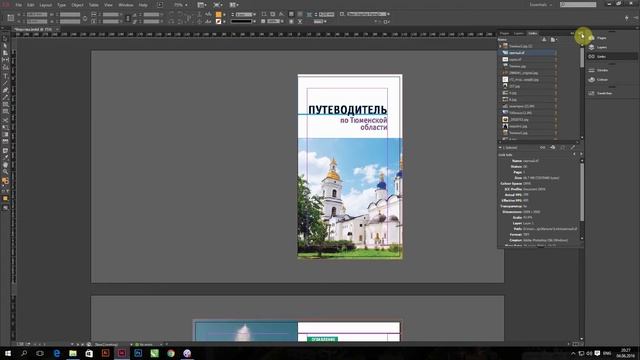Viewport: 640px width, 360px height.
Task: Select the Page tool
Action: coord(5,53)
